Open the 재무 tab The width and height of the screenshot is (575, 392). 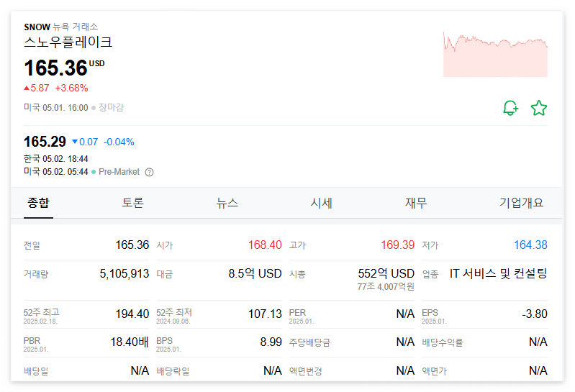point(416,203)
